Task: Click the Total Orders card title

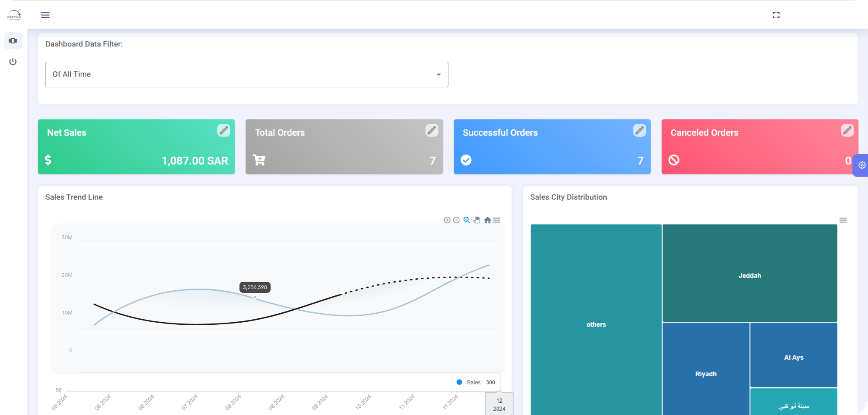Action: (x=280, y=133)
